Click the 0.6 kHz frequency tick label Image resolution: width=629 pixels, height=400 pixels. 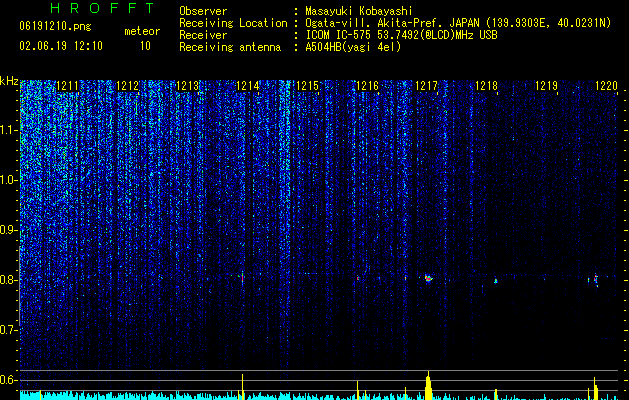[9, 380]
